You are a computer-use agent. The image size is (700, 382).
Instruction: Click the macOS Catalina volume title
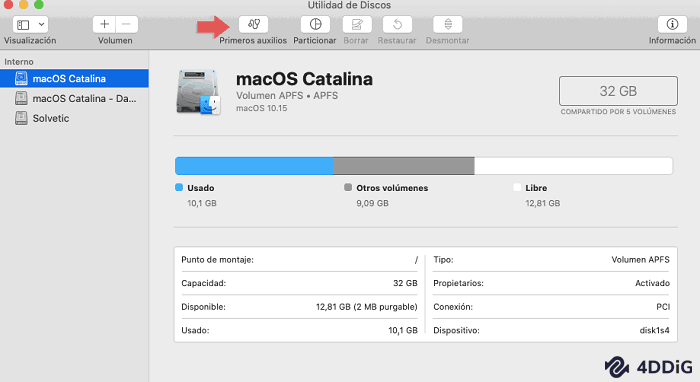(304, 79)
